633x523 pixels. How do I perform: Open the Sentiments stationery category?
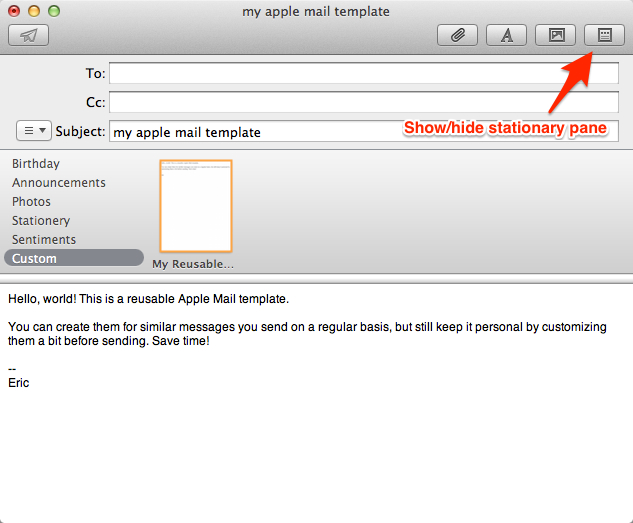click(44, 239)
